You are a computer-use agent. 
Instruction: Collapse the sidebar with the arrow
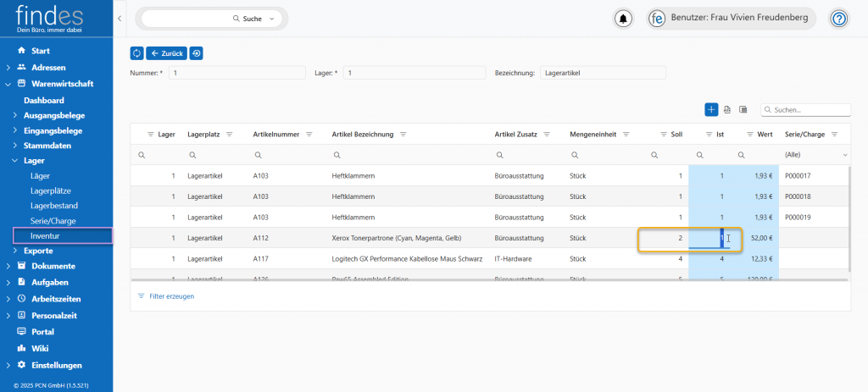click(x=120, y=19)
